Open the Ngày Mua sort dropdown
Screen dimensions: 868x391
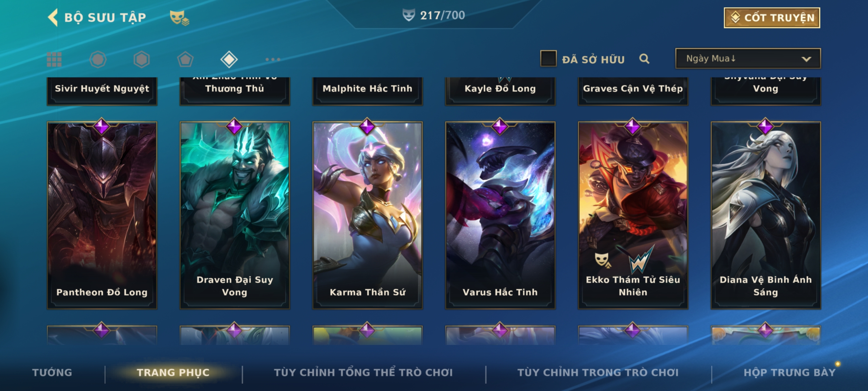coord(748,59)
